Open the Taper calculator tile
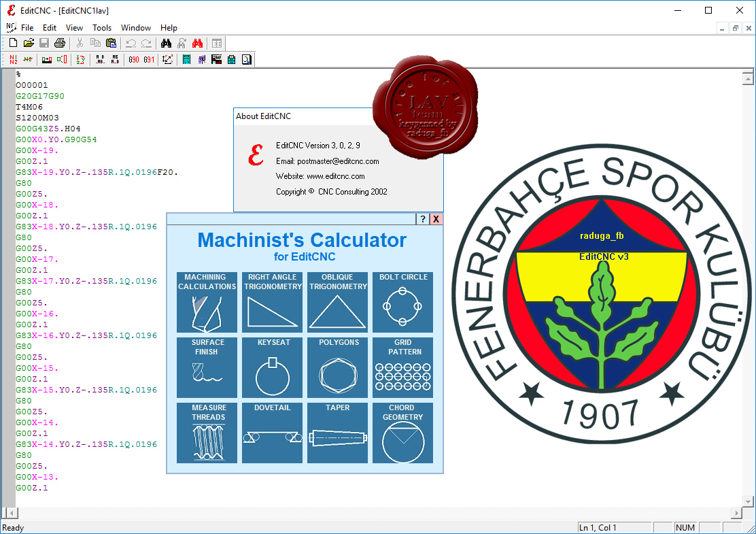This screenshot has width=756, height=534. click(337, 433)
